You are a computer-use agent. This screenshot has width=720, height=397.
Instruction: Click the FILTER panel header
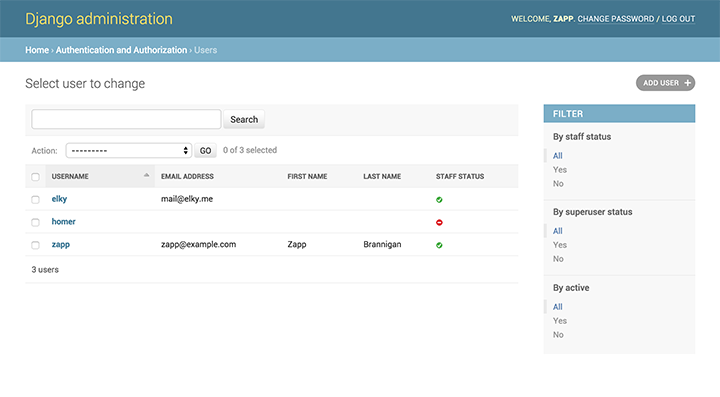click(619, 114)
